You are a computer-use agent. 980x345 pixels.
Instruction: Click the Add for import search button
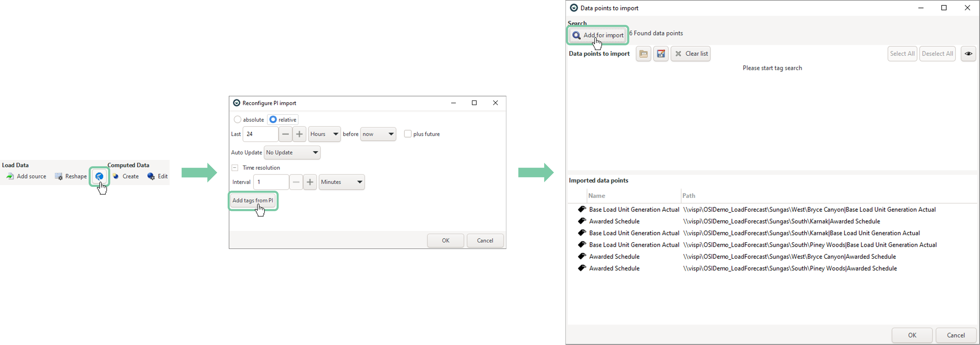(x=598, y=35)
